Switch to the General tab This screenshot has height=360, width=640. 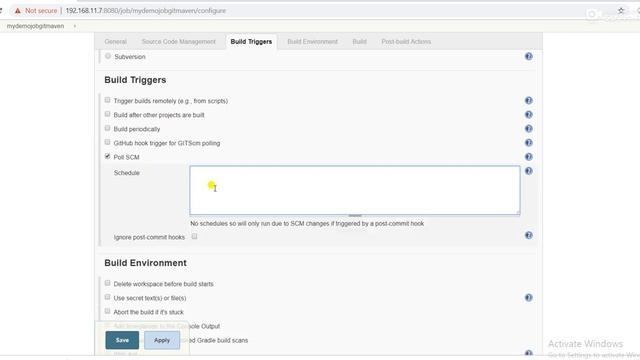(116, 42)
